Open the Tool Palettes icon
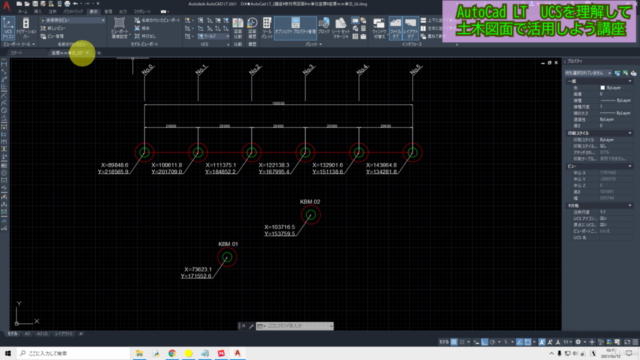The image size is (640, 360). point(267,28)
